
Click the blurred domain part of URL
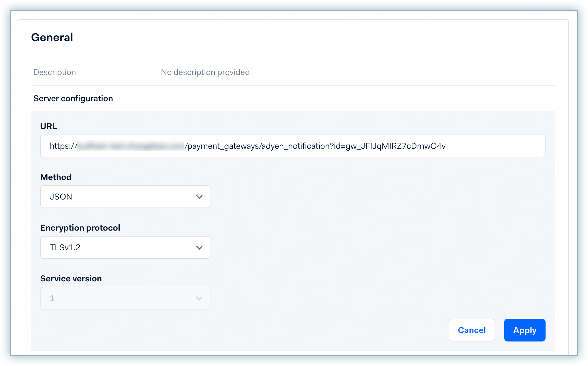coord(130,146)
